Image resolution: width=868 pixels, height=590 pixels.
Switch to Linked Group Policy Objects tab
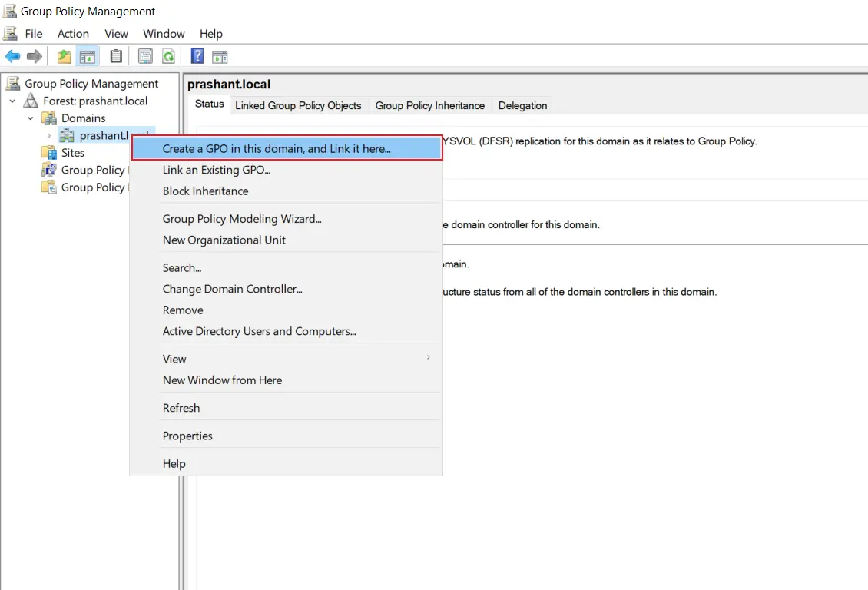point(298,105)
